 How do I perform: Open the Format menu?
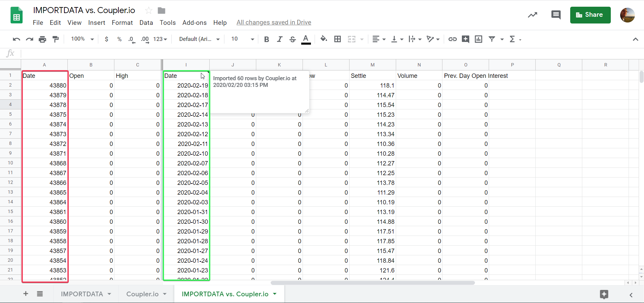pyautogui.click(x=122, y=22)
